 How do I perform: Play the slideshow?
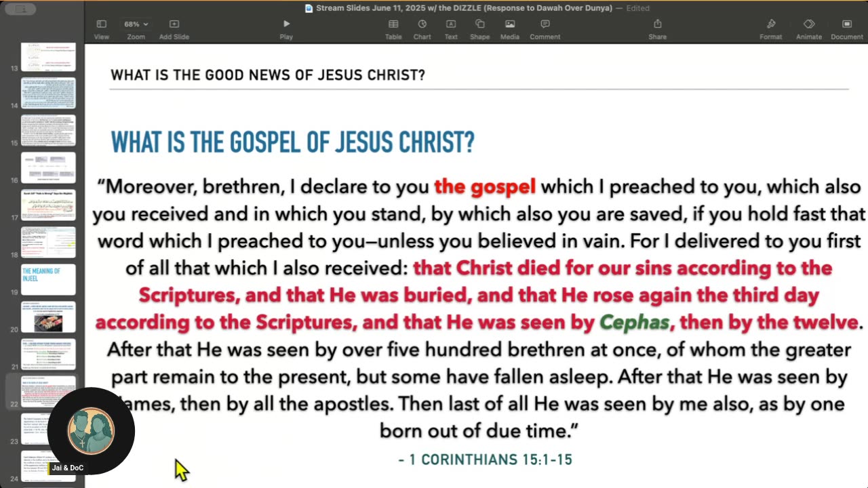click(286, 29)
